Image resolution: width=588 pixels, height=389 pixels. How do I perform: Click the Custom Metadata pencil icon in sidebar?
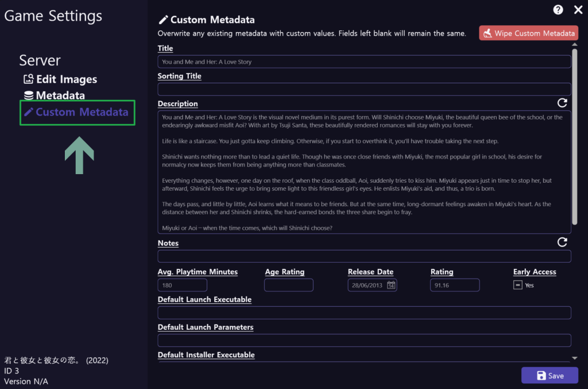coord(29,112)
